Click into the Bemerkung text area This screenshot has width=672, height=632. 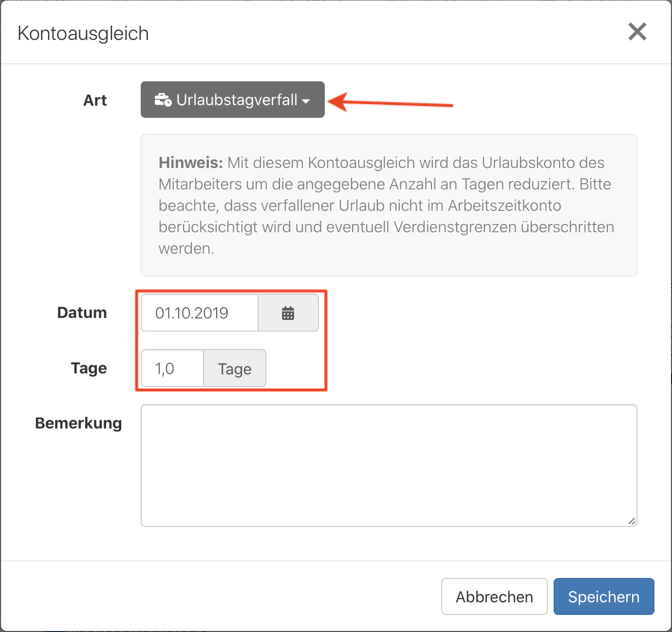(x=389, y=465)
